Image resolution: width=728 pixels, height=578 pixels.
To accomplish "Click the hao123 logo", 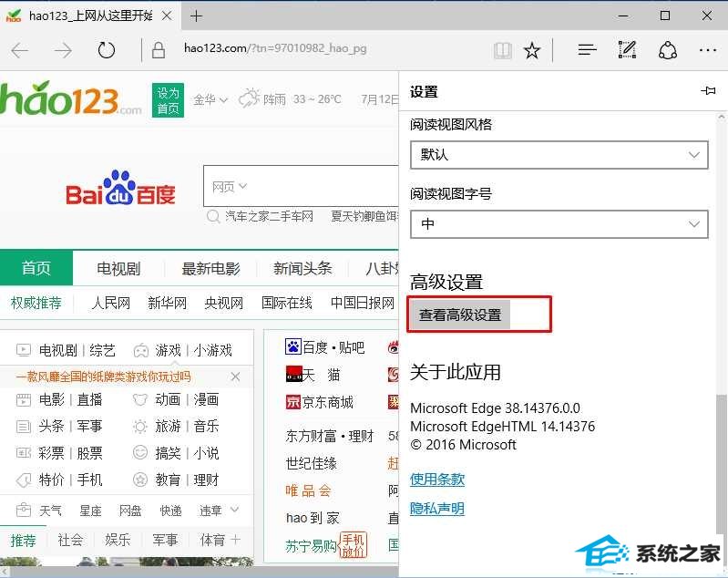I will click(70, 99).
